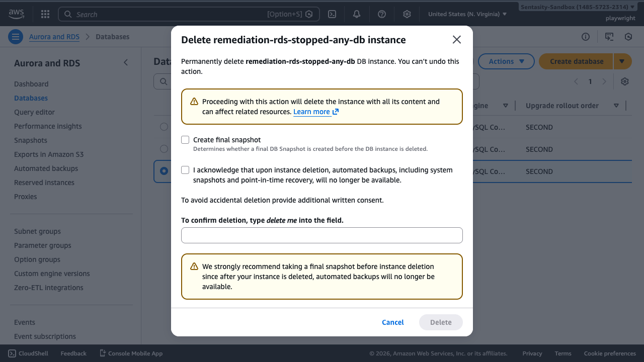Open the settings gear in the top bar
The image size is (644, 362).
[407, 14]
